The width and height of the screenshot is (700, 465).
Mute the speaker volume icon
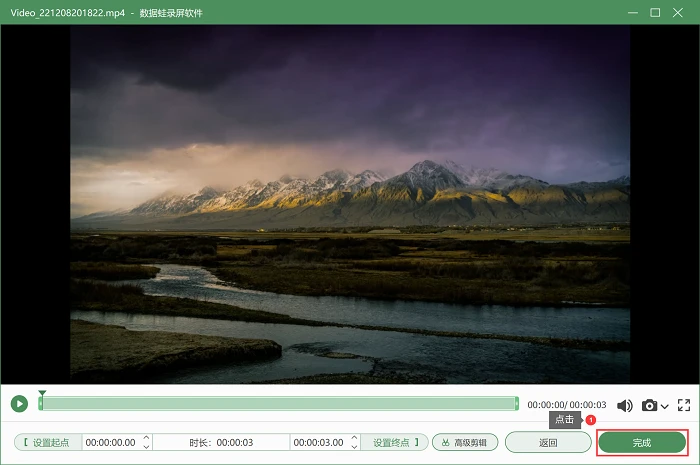click(x=625, y=405)
